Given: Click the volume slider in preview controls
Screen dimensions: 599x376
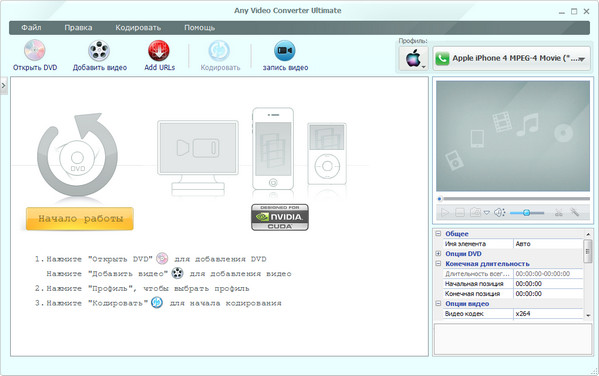Looking at the screenshot, I should [527, 213].
